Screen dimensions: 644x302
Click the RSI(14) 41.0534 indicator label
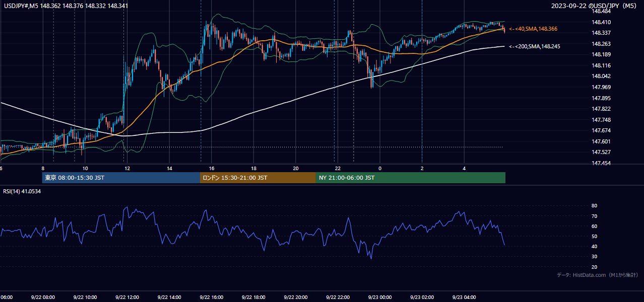pos(22,191)
